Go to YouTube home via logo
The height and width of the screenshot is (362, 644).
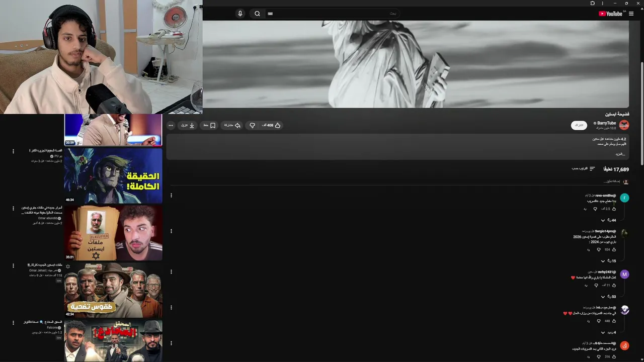610,14
